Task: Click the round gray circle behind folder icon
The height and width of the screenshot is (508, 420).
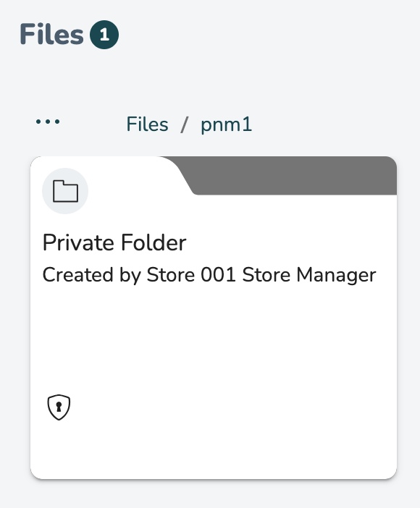Action: point(65,191)
